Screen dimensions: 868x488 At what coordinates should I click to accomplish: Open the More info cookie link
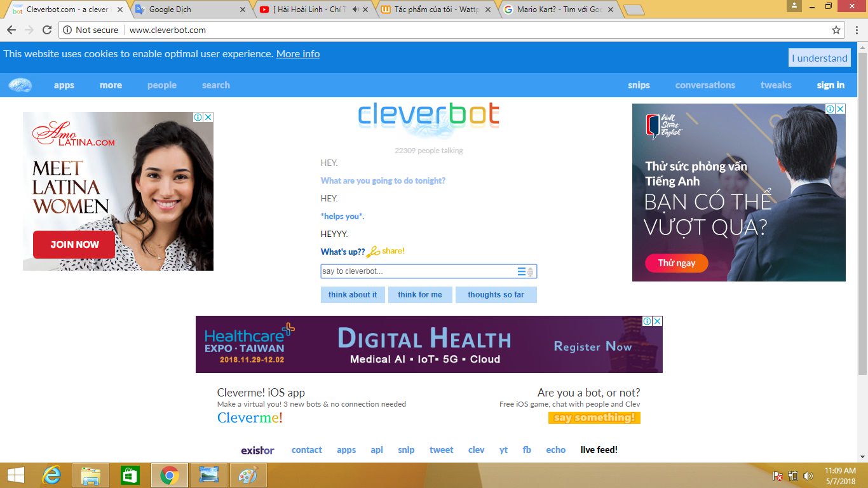[x=298, y=54]
